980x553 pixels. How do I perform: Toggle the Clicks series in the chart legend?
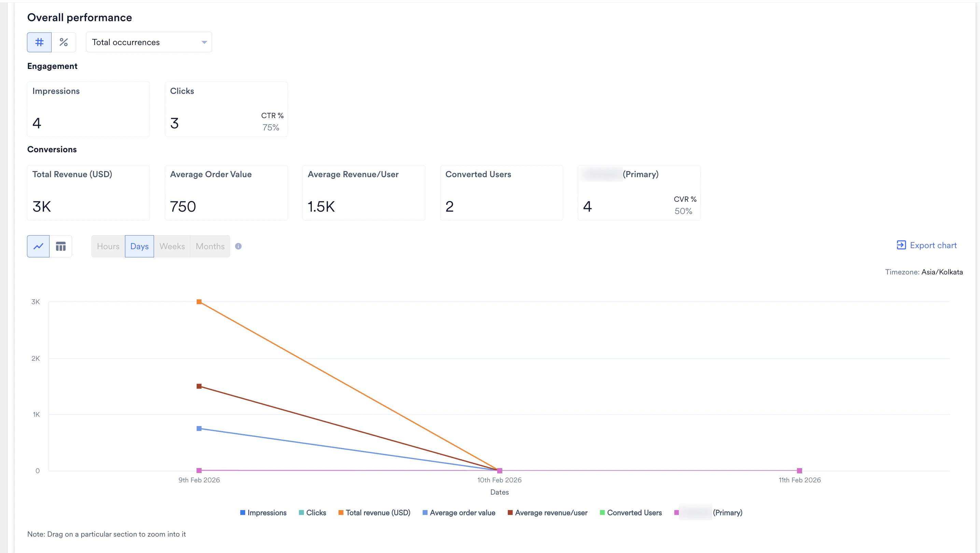[312, 512]
